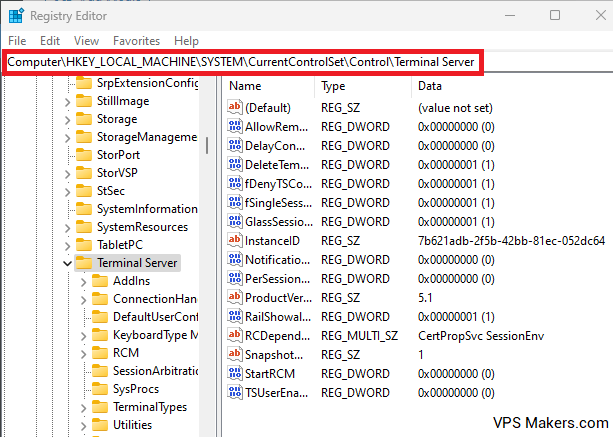Expand the StorVSP key
This screenshot has width=613, height=437.
tap(67, 174)
